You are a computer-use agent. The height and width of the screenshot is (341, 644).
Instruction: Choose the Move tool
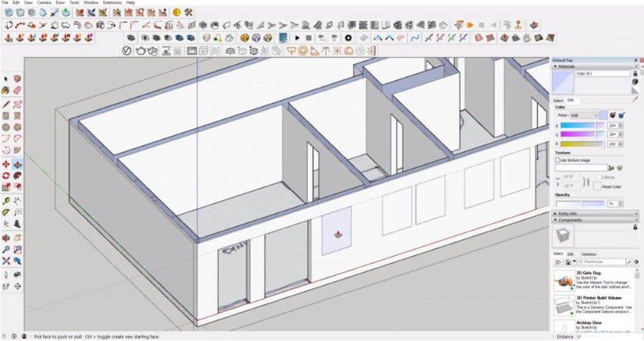[x=5, y=165]
